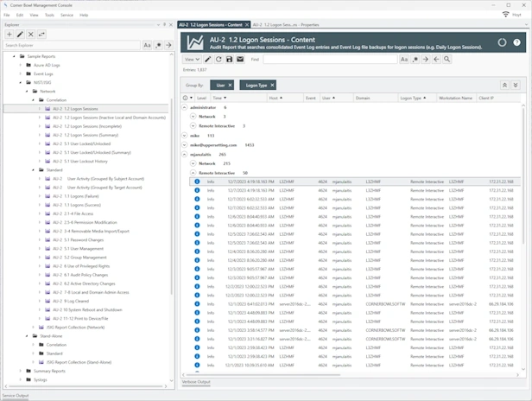Sort by the Logon Type column header
Image resolution: width=532 pixels, height=401 pixels.
click(x=417, y=98)
